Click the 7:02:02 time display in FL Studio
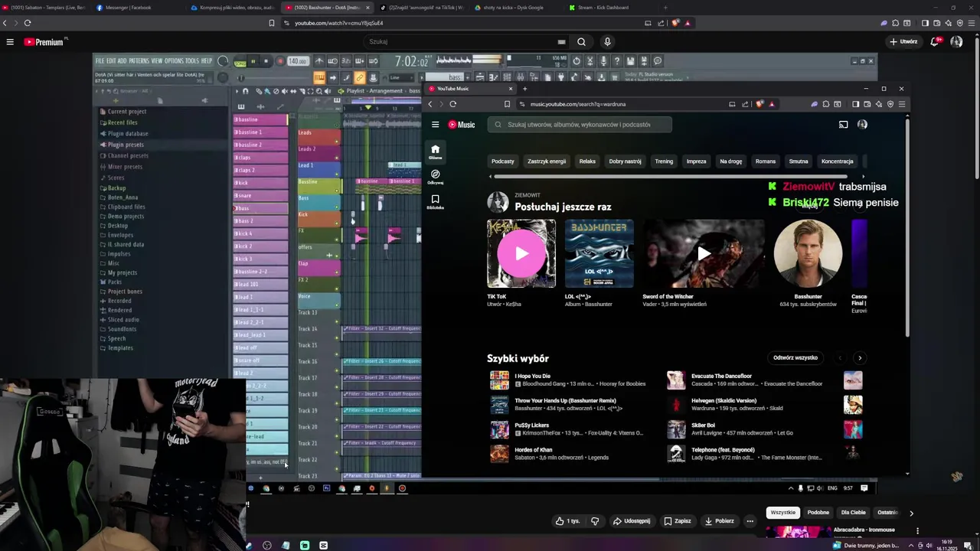Screen dimensions: 980x551 pyautogui.click(x=411, y=61)
